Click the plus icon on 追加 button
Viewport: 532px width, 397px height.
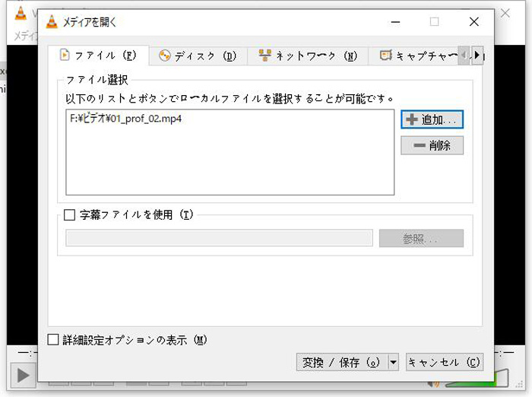(x=412, y=119)
